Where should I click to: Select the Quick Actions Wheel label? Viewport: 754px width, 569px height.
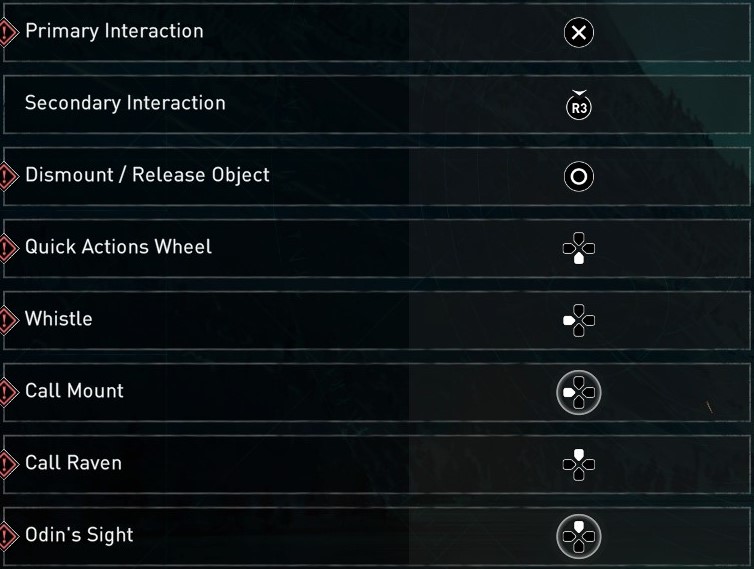coord(118,247)
